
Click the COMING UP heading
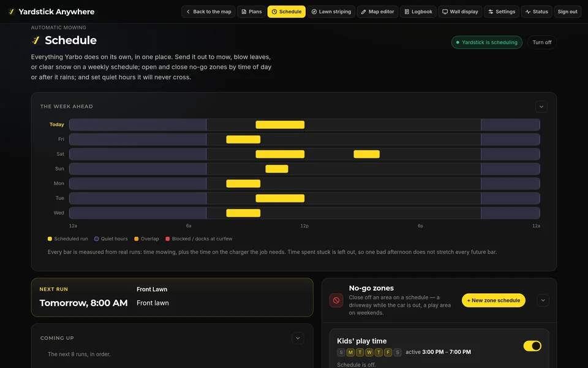point(57,339)
